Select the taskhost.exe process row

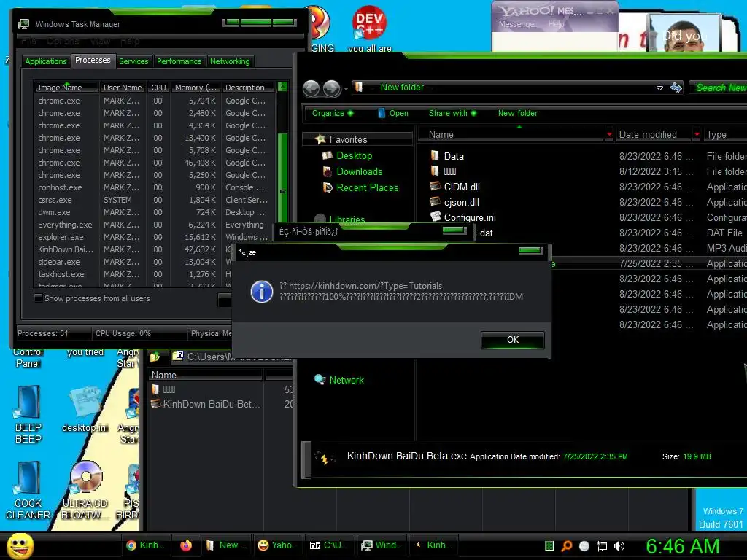pos(133,274)
